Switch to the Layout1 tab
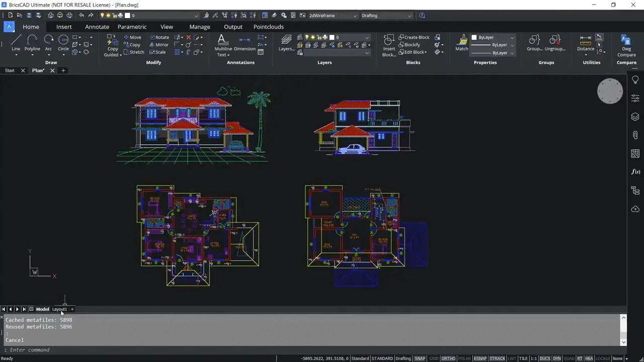 click(59, 309)
